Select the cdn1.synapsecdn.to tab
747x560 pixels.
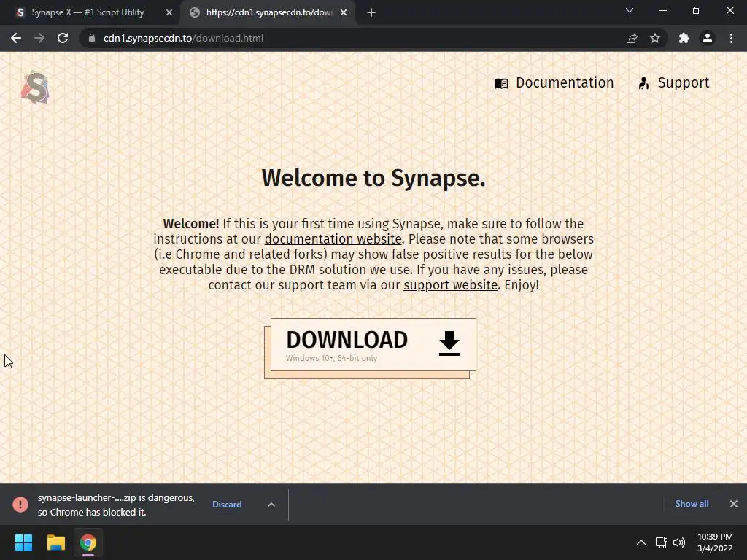268,12
